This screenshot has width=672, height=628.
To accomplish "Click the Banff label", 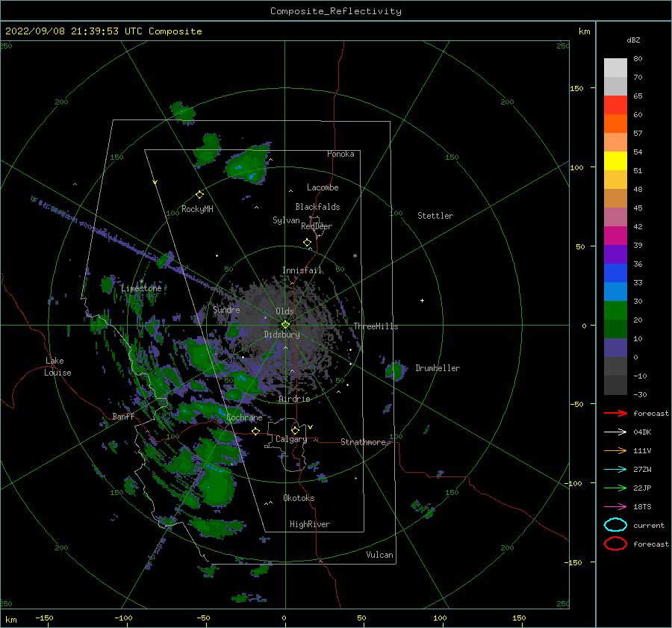I will [123, 416].
